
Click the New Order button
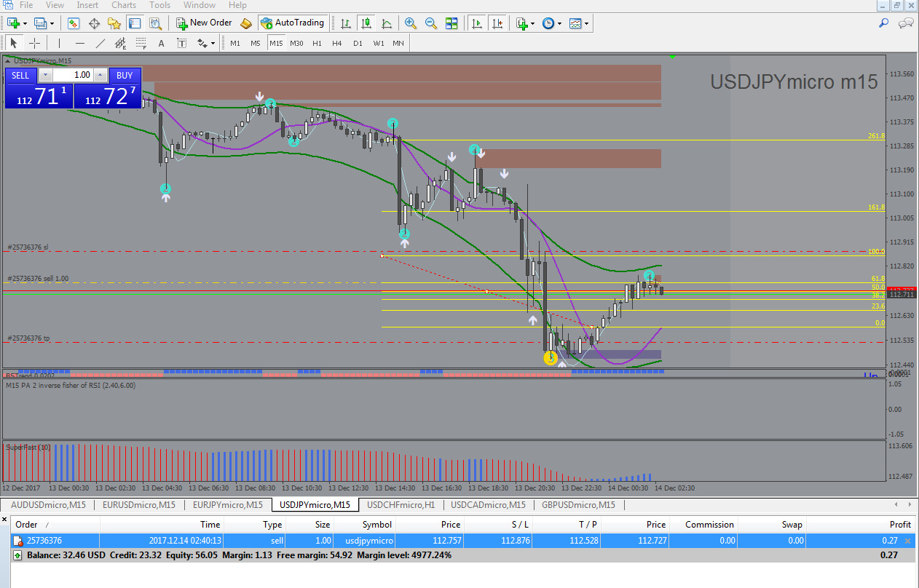[204, 23]
